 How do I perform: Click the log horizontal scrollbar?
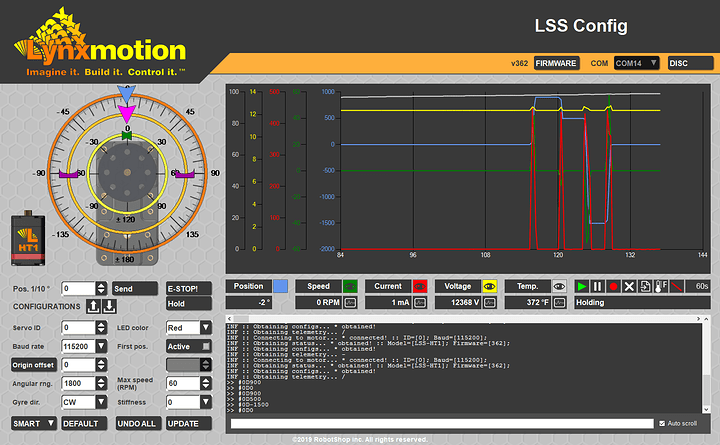click(464, 318)
